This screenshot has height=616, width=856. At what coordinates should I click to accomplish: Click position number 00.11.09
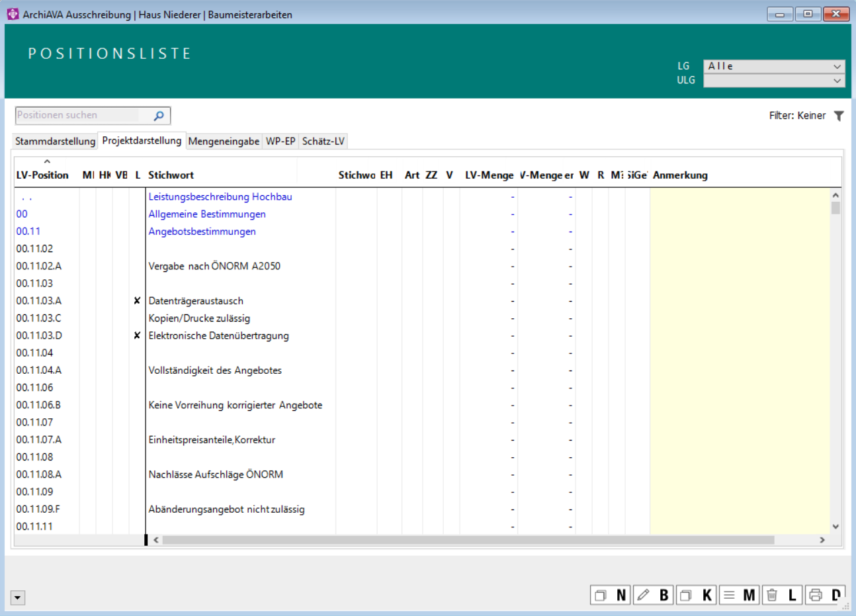[x=34, y=492]
